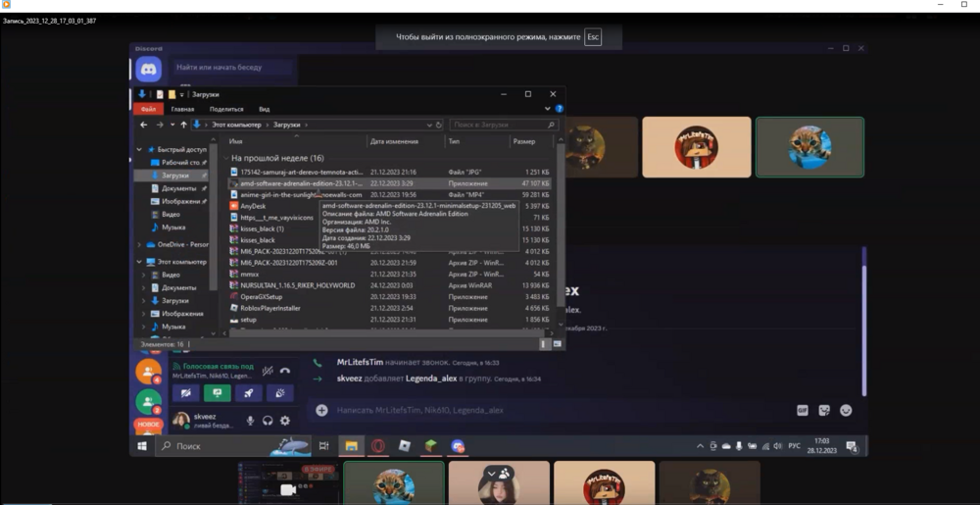Open the green server with badge 2

pyautogui.click(x=148, y=402)
